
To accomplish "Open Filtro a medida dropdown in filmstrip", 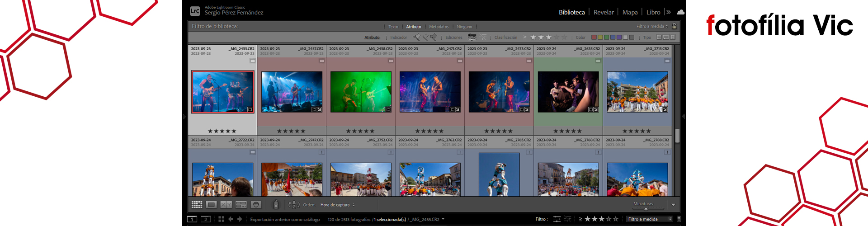I will pos(650,219).
